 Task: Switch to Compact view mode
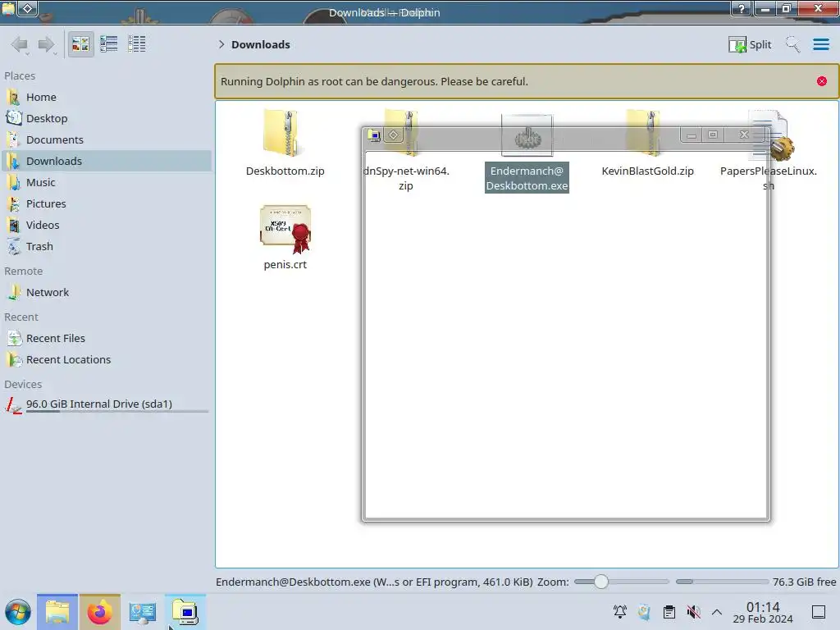tap(109, 44)
